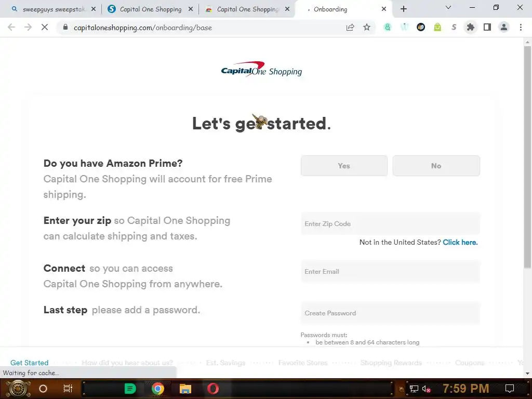Focus the Enter Zip Code field

tap(390, 223)
